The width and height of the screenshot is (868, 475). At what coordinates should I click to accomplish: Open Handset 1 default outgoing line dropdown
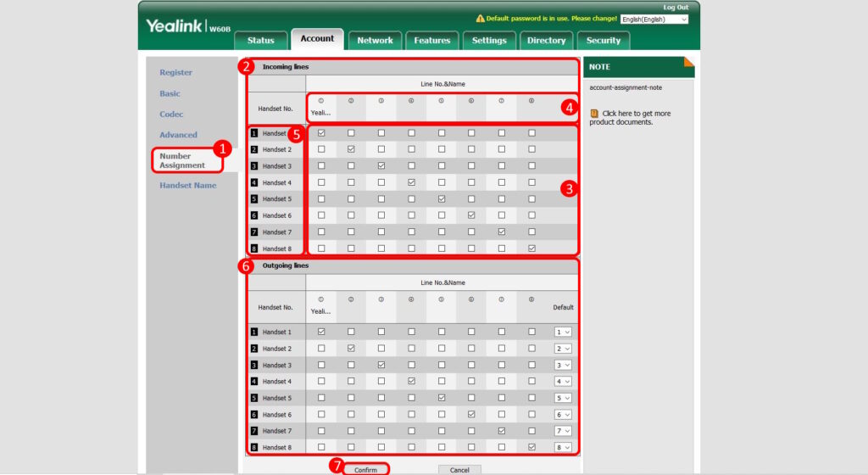point(563,332)
